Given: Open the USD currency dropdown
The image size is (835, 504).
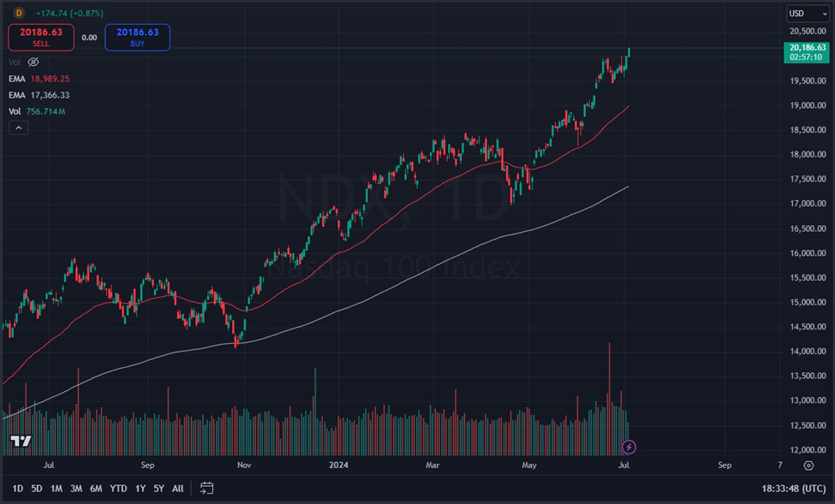Looking at the screenshot, I should pos(808,14).
